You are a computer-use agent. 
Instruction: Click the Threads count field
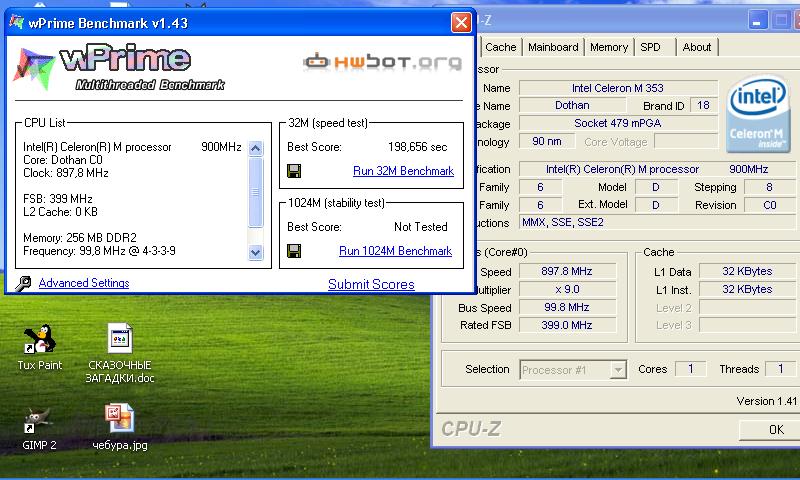780,369
